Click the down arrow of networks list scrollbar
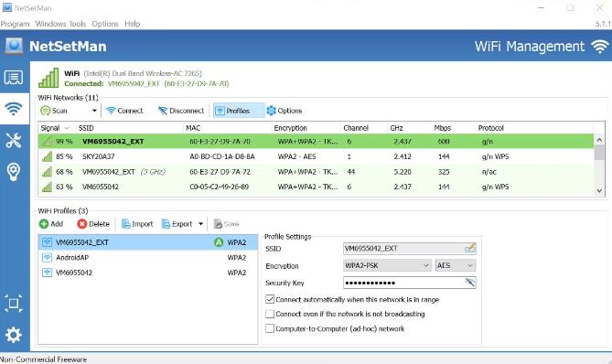 coord(599,191)
